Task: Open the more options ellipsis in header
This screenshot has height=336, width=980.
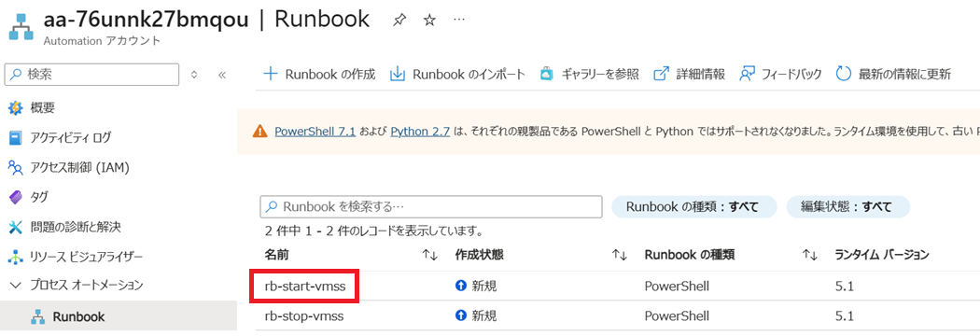Action: pyautogui.click(x=459, y=20)
